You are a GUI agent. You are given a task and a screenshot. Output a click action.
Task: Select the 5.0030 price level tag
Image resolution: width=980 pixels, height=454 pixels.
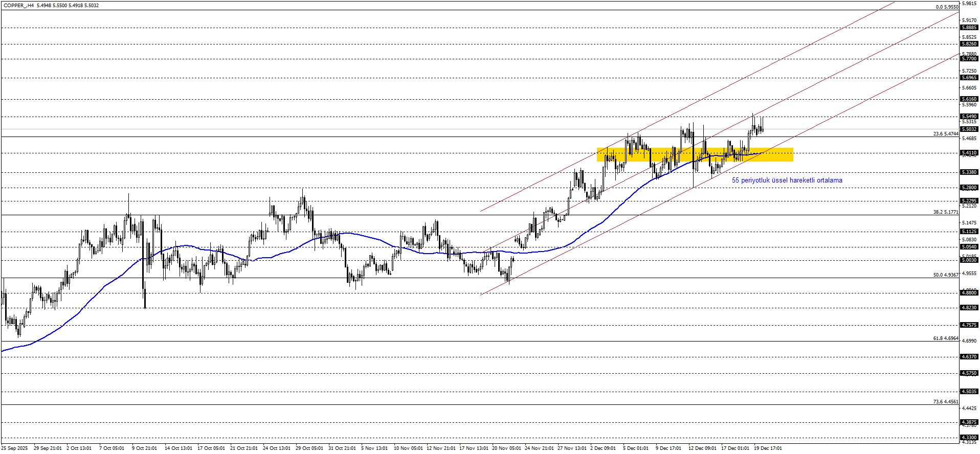point(969,260)
